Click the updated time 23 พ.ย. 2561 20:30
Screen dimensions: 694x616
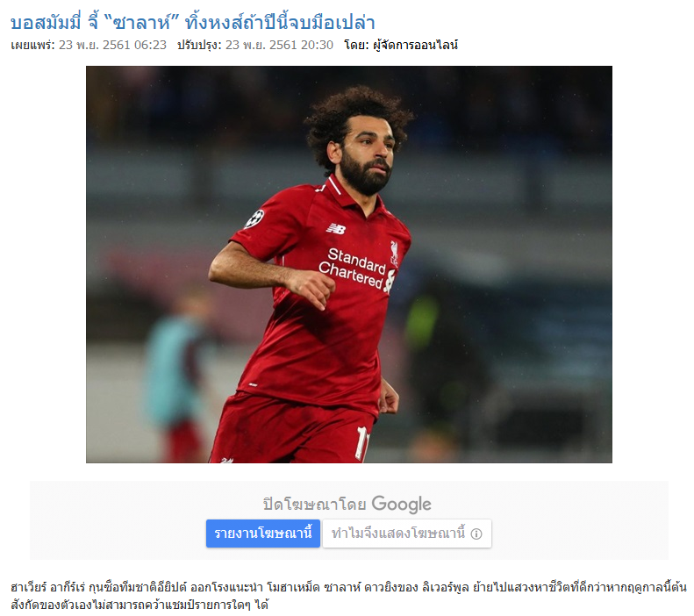point(279,45)
